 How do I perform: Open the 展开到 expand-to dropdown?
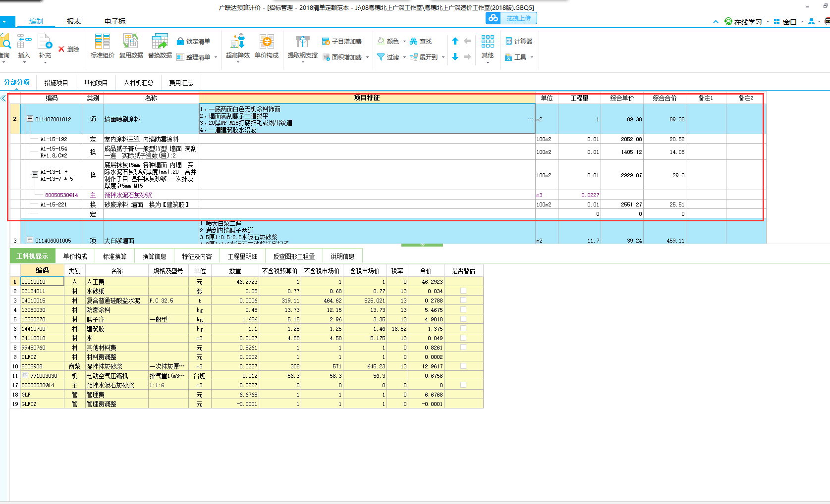point(443,57)
